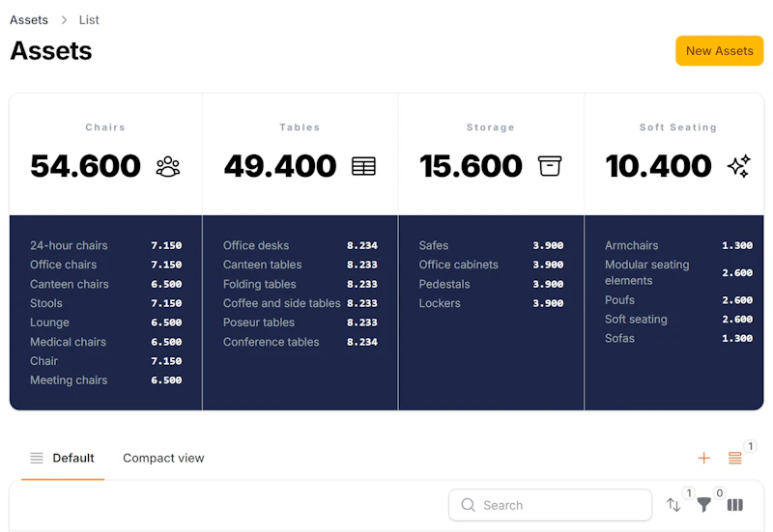This screenshot has width=773, height=532.
Task: Focus the Search input field
Action: click(550, 505)
